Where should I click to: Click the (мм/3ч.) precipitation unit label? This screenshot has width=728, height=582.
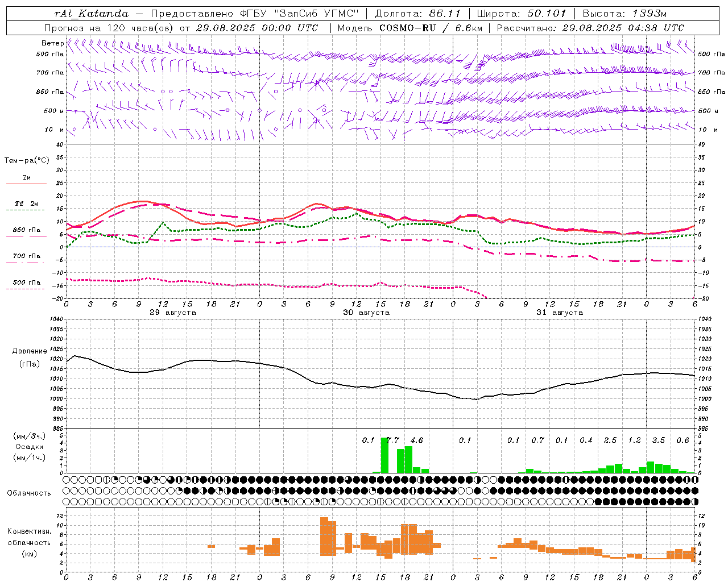click(30, 436)
